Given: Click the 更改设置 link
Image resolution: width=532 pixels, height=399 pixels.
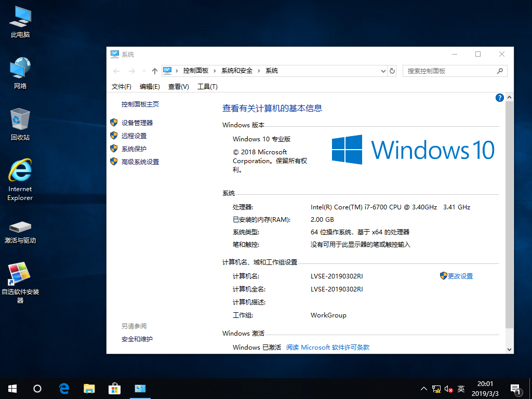Looking at the screenshot, I should point(460,276).
